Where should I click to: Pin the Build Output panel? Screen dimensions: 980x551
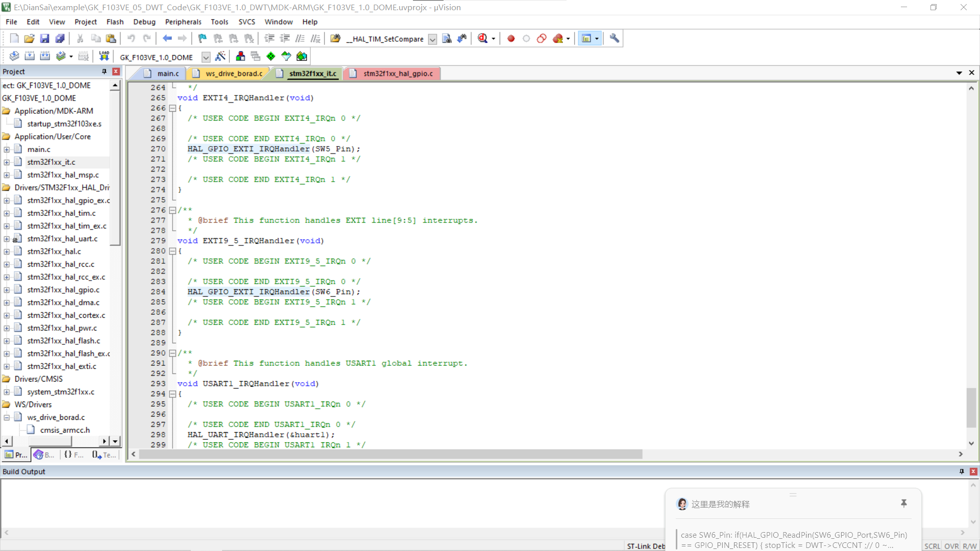click(961, 471)
